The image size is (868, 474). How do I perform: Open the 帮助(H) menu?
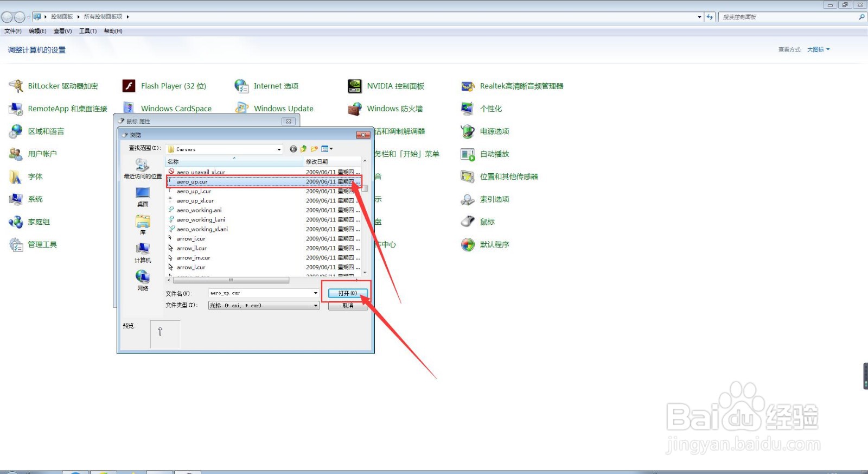click(113, 31)
